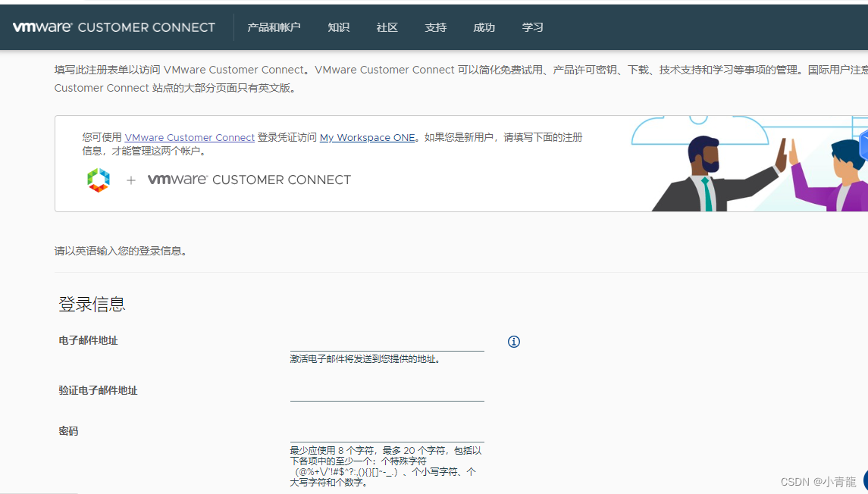Focus the 电子邮件地址 input field
The image size is (868, 494).
[387, 341]
